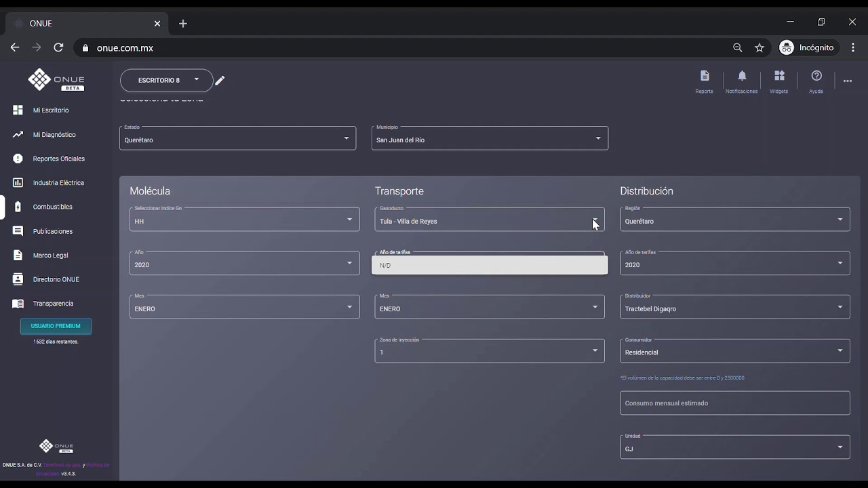Open the three-dot more options menu
The image size is (868, 488).
coord(848,81)
